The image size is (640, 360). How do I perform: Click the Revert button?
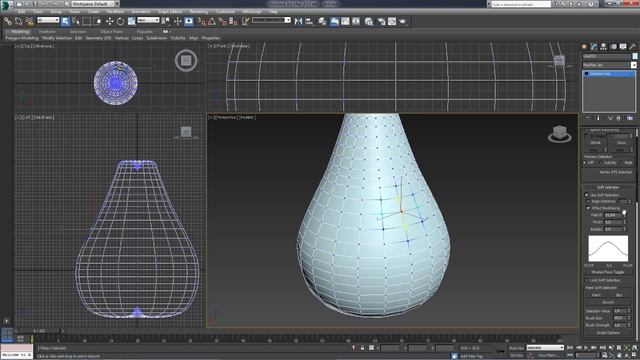pos(608,302)
